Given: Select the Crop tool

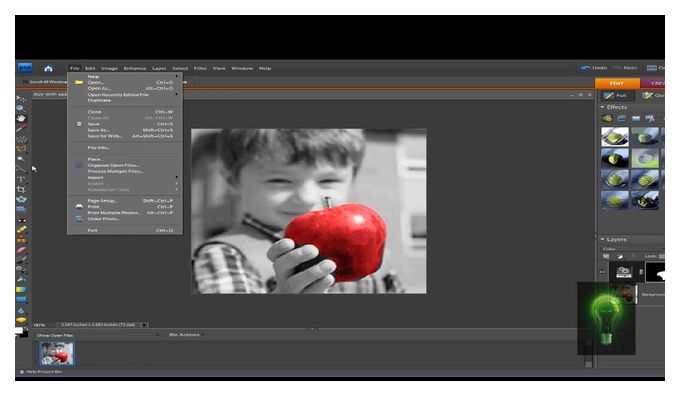Looking at the screenshot, I should coord(20,189).
